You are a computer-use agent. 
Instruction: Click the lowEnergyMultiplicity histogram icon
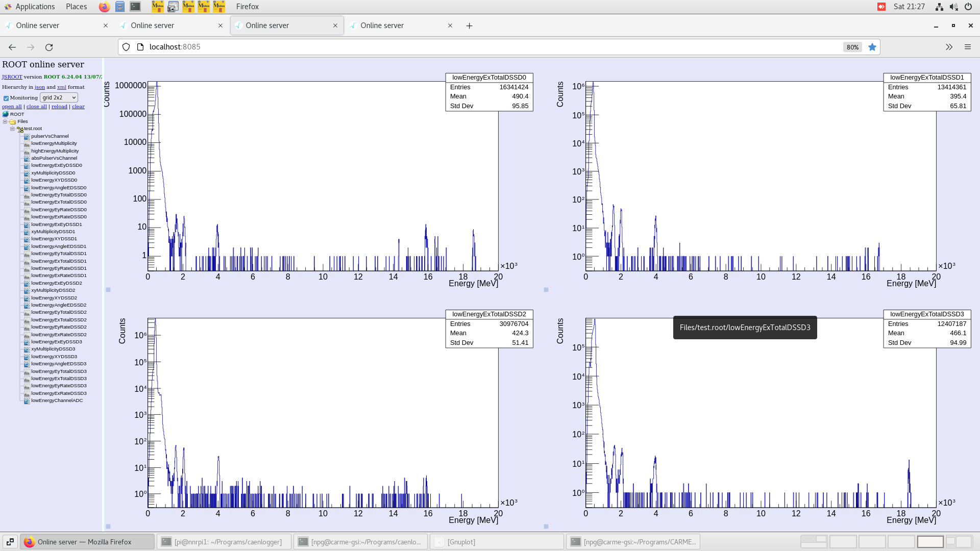click(x=27, y=143)
